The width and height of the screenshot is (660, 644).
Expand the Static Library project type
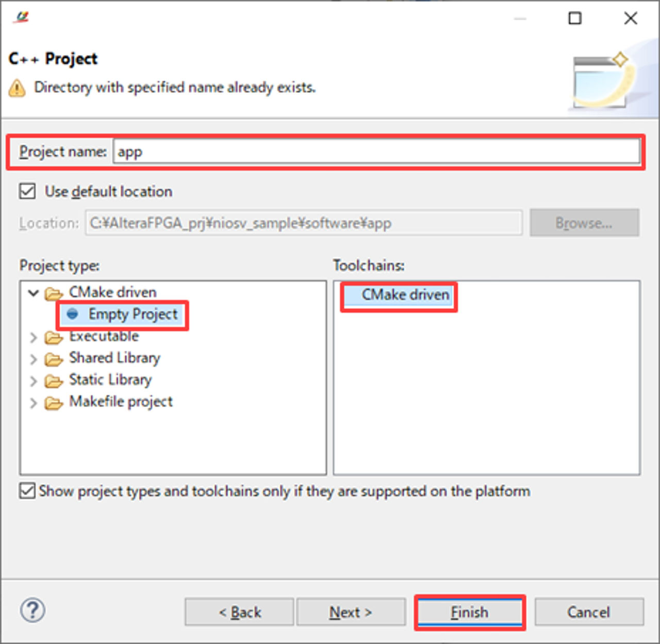point(34,381)
